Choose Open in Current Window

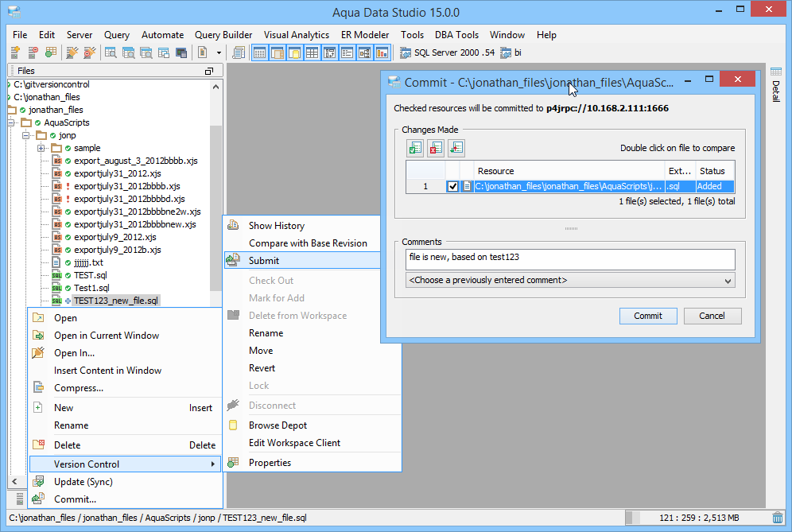[126, 336]
